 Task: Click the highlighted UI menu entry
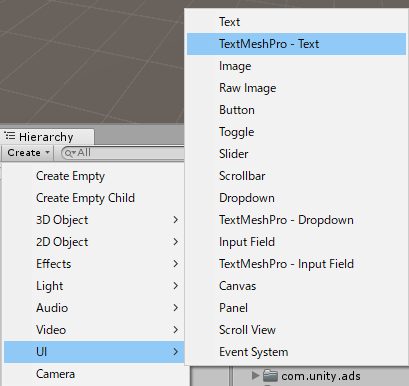point(94,352)
